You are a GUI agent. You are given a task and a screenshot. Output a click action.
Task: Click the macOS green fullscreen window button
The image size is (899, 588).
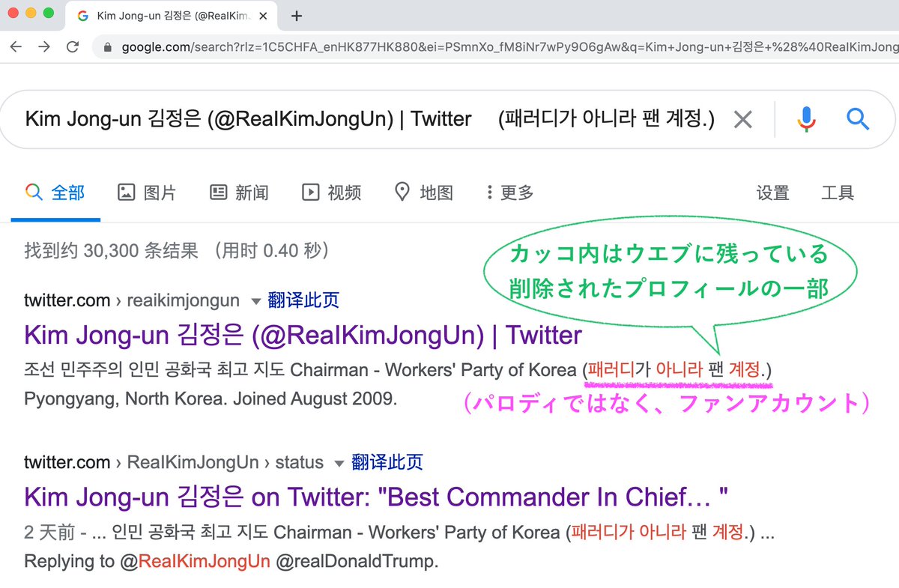pos(49,13)
